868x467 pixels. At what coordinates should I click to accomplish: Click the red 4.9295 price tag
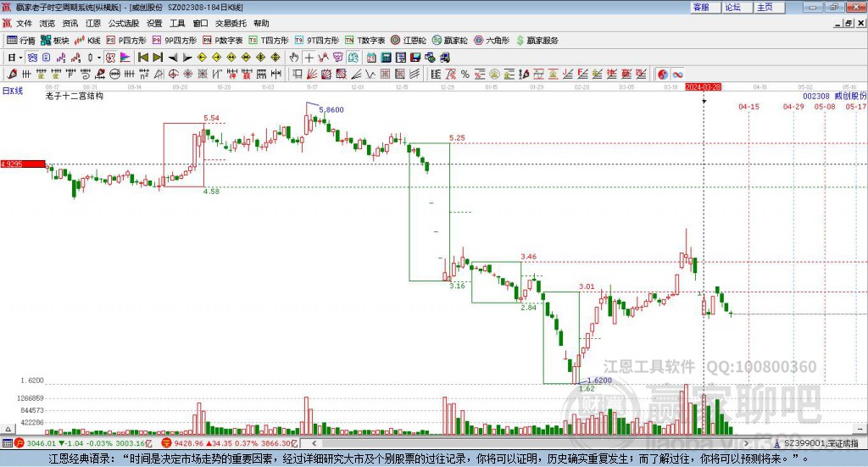pos(23,164)
